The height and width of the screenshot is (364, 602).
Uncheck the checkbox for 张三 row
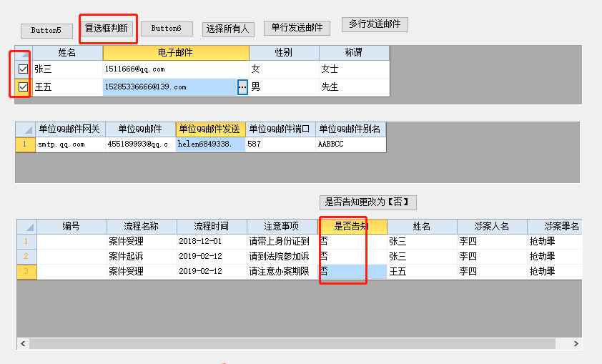[23, 69]
